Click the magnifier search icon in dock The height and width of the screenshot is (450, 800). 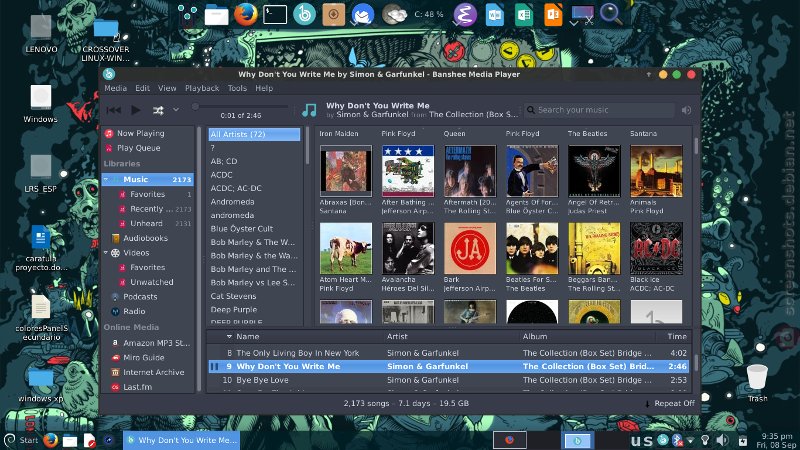(611, 14)
